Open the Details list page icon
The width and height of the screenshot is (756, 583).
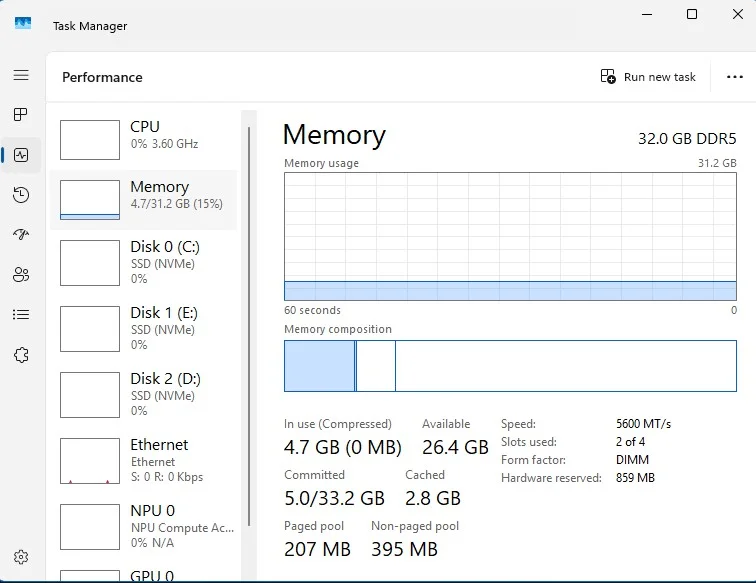[21, 314]
